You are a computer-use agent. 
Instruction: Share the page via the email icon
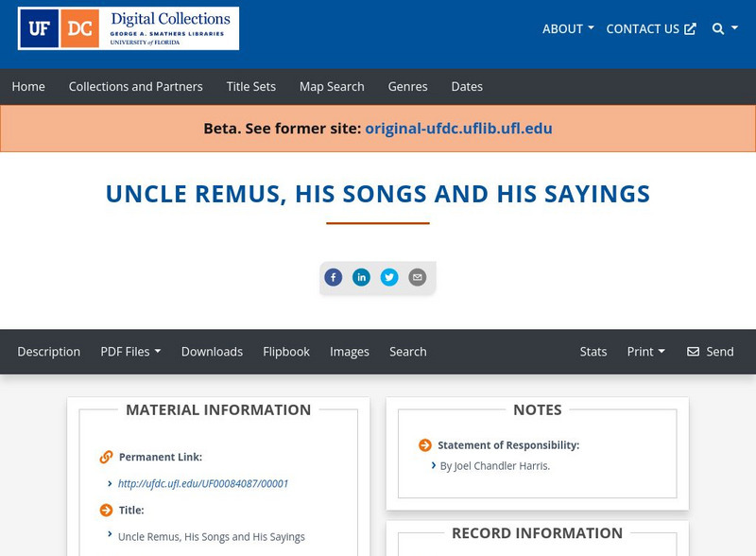[416, 277]
